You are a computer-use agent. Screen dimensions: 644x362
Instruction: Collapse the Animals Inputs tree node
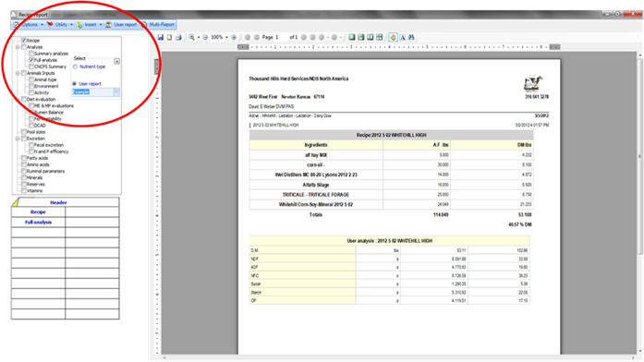coord(18,73)
